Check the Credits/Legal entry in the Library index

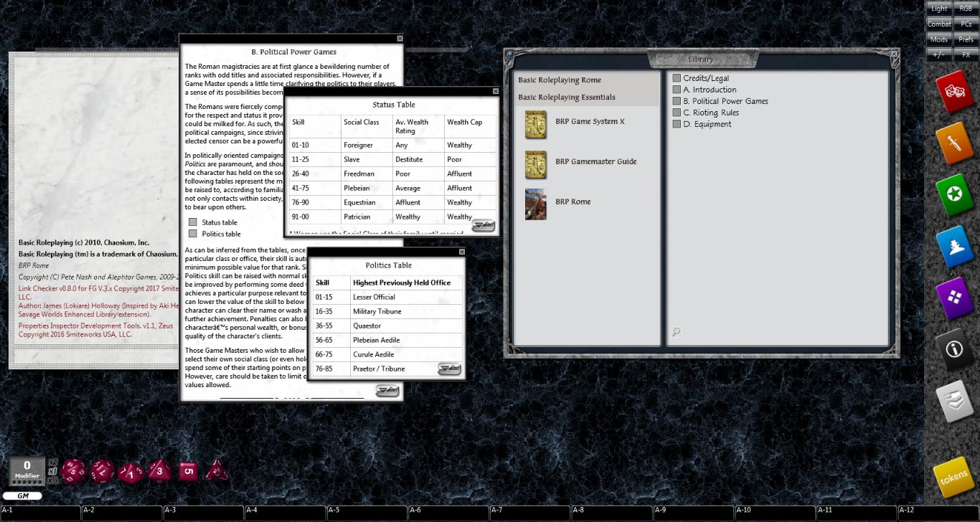click(x=676, y=77)
